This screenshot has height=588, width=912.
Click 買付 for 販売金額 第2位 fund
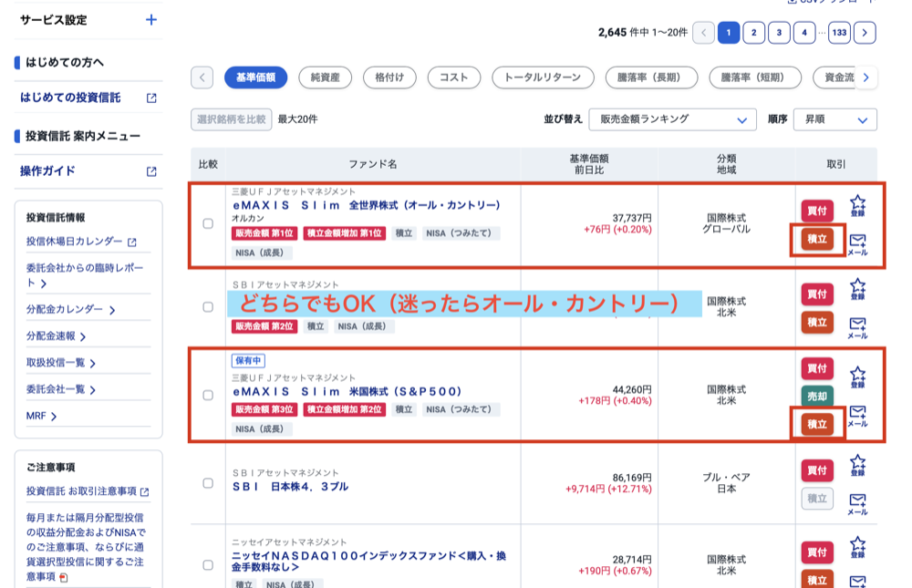point(817,294)
